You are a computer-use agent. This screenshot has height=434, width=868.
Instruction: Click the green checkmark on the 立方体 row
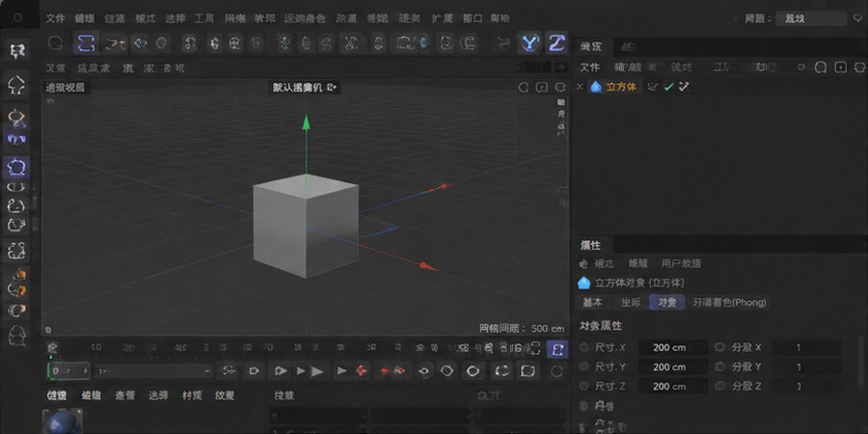tap(668, 87)
